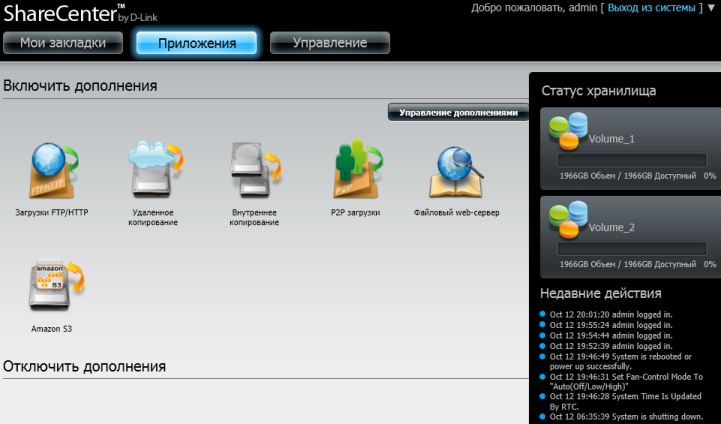Expand the arrow next to logout
721x424 pixels.
[711, 8]
